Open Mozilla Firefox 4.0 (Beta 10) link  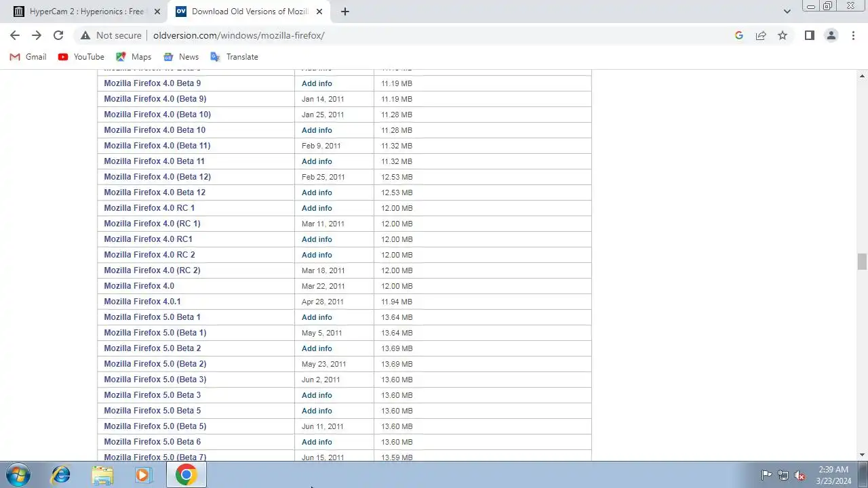[x=157, y=115]
